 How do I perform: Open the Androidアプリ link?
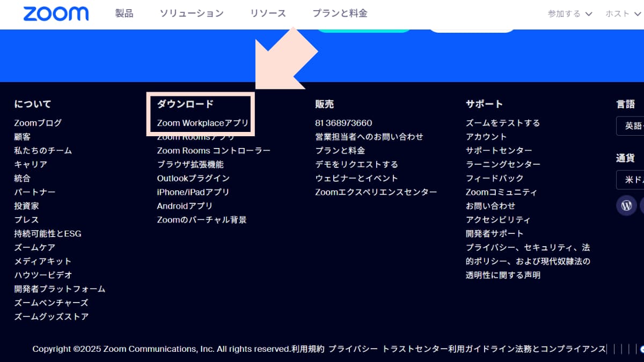[185, 206]
